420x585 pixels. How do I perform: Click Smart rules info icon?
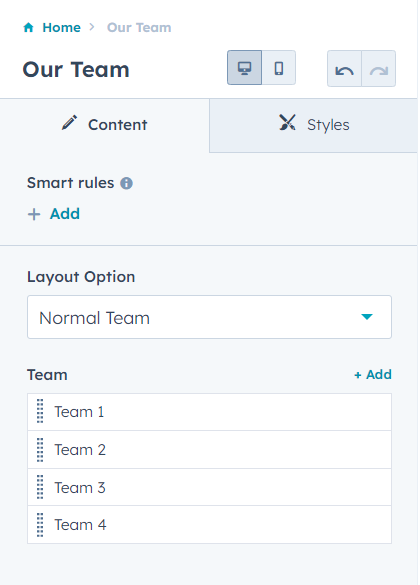point(126,183)
